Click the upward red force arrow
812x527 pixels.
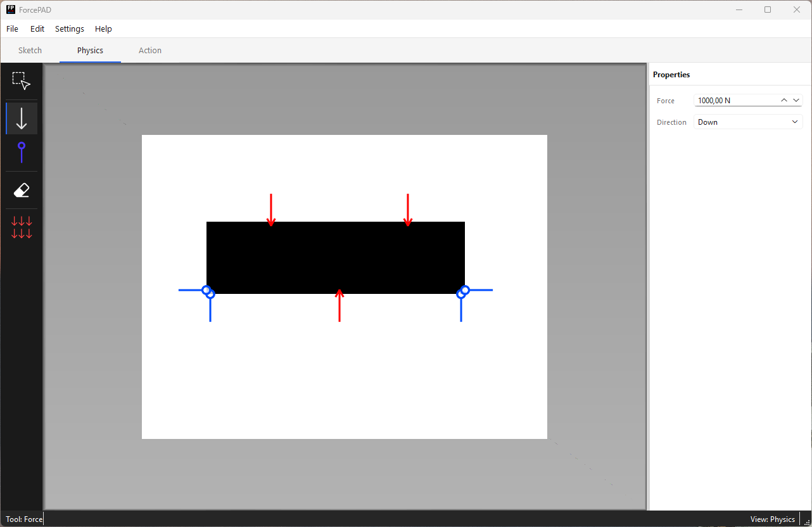[339, 305]
